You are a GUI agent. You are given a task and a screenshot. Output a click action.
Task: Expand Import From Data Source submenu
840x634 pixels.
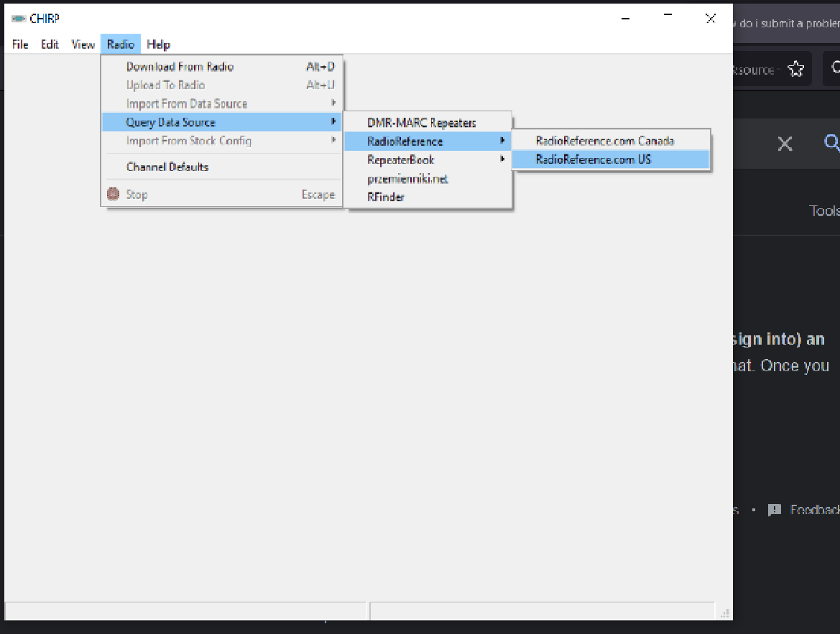222,103
